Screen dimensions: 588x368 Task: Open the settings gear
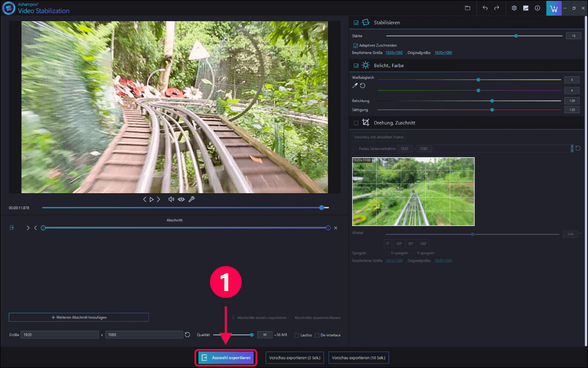pos(514,8)
